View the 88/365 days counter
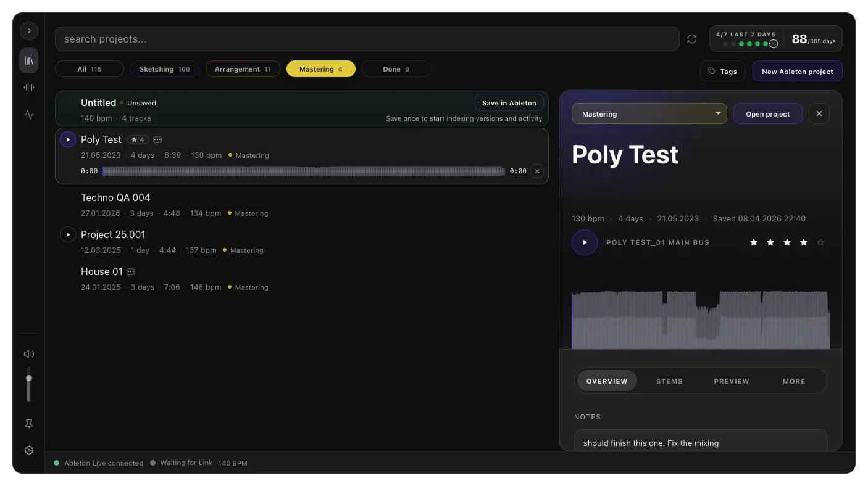 (x=814, y=39)
